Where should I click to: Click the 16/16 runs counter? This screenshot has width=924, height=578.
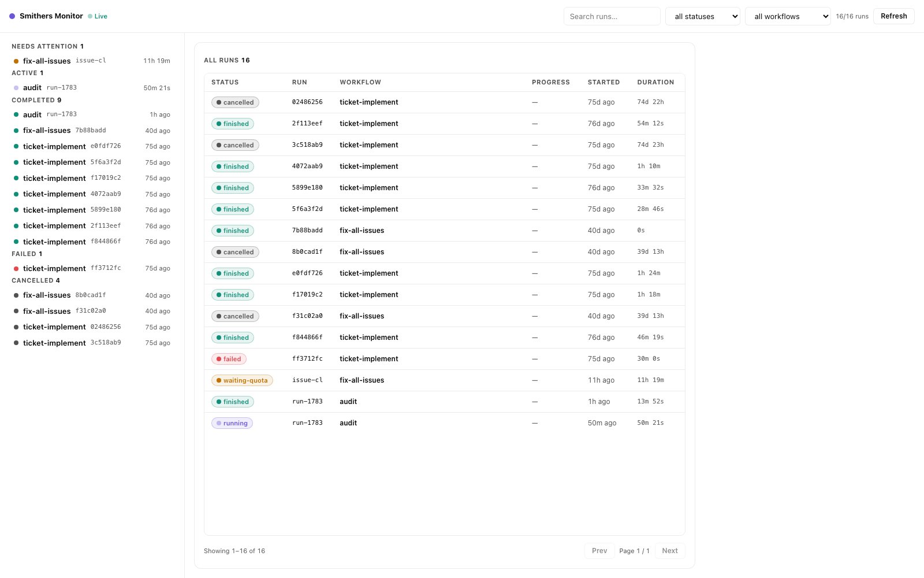(x=852, y=16)
